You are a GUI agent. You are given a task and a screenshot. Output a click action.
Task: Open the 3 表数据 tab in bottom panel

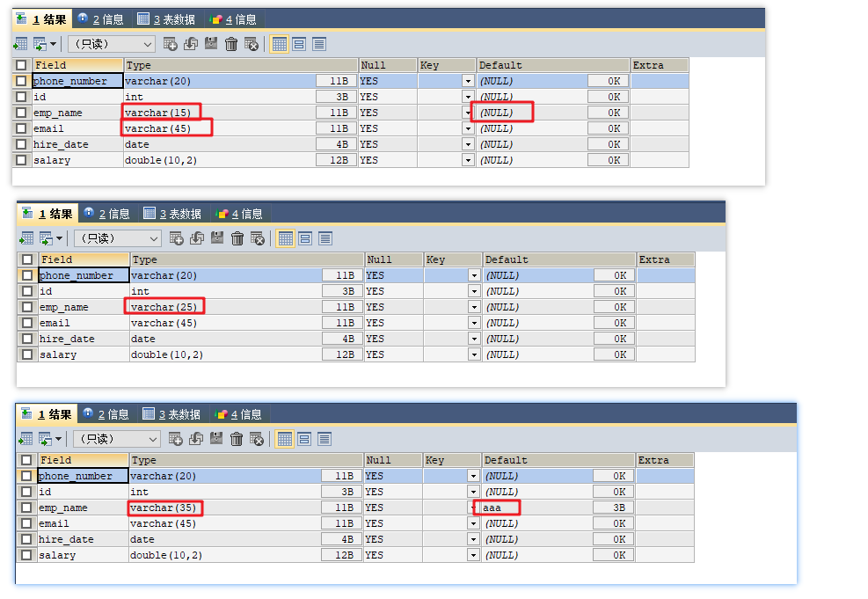tap(171, 414)
